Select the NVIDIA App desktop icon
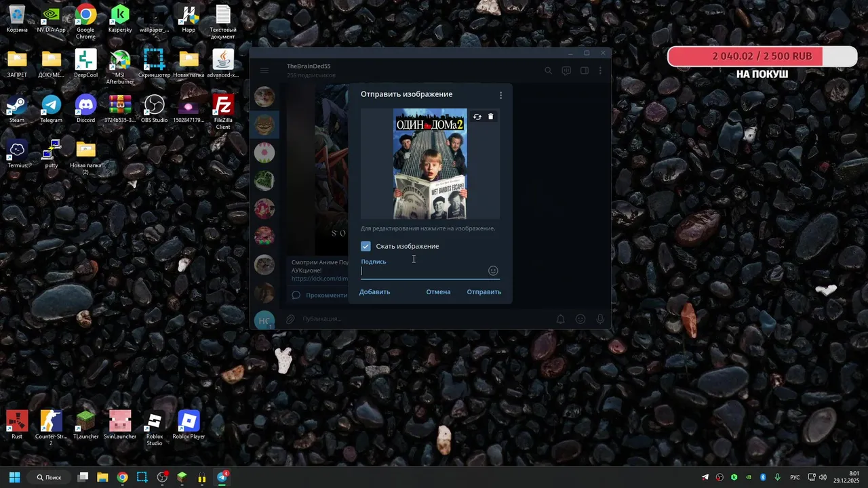 coord(52,19)
